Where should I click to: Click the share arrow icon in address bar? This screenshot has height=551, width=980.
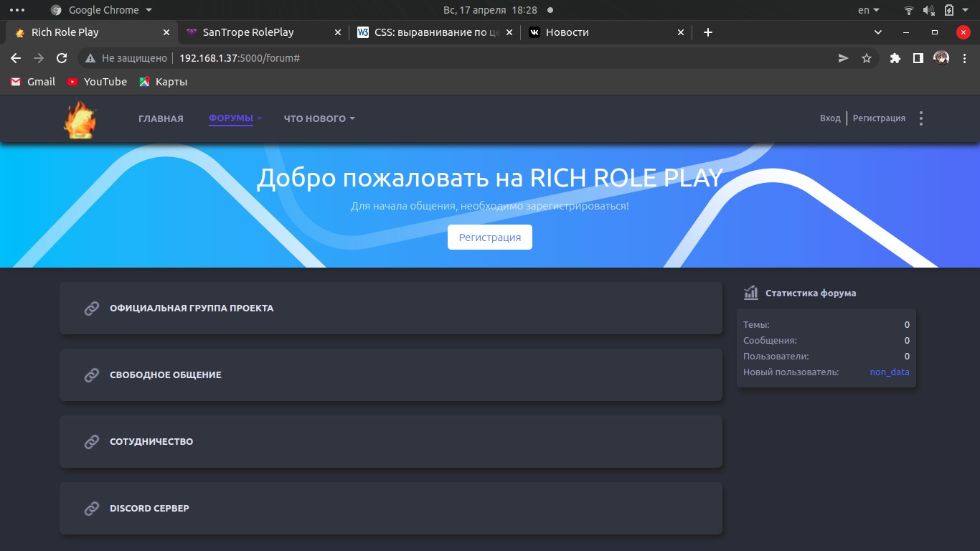coord(844,58)
